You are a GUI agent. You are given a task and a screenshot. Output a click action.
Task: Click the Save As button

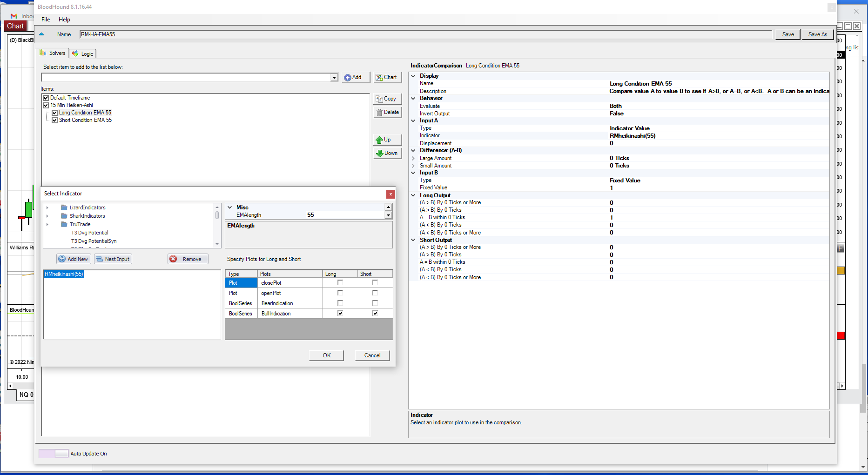pyautogui.click(x=818, y=34)
